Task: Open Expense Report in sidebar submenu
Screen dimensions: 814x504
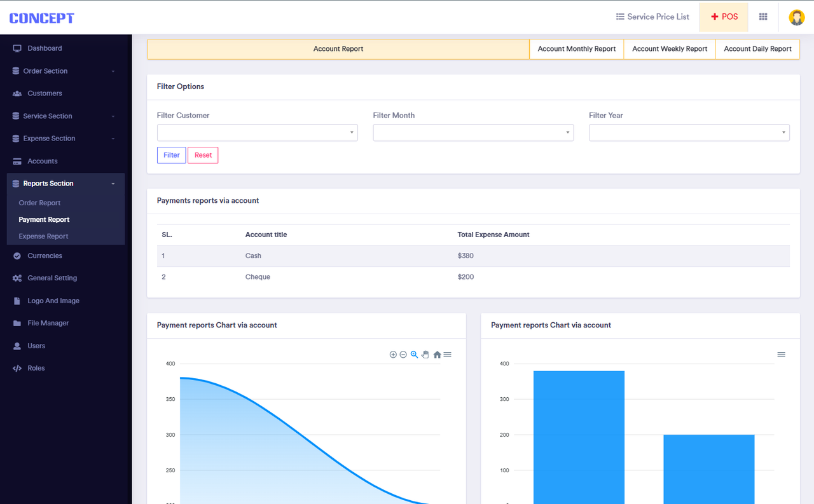Action: tap(43, 236)
